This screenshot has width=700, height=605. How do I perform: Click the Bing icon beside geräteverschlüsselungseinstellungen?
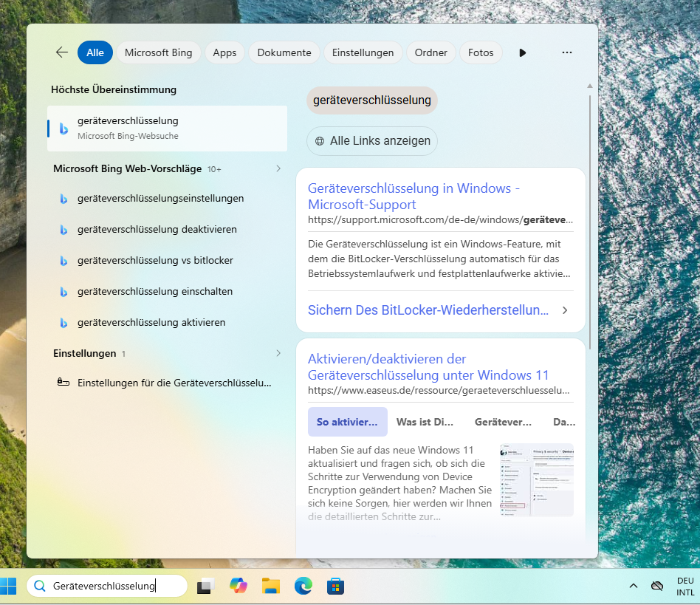coord(64,199)
